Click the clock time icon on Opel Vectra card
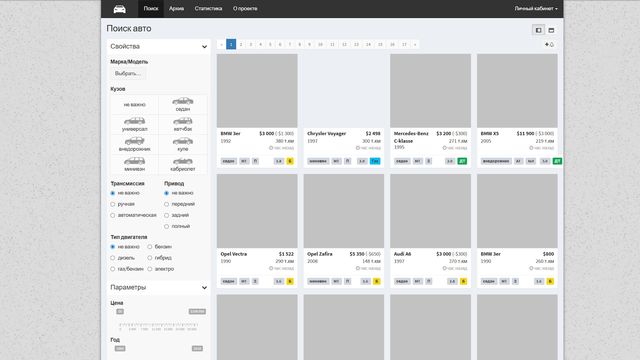The height and width of the screenshot is (360, 640). coord(271,268)
